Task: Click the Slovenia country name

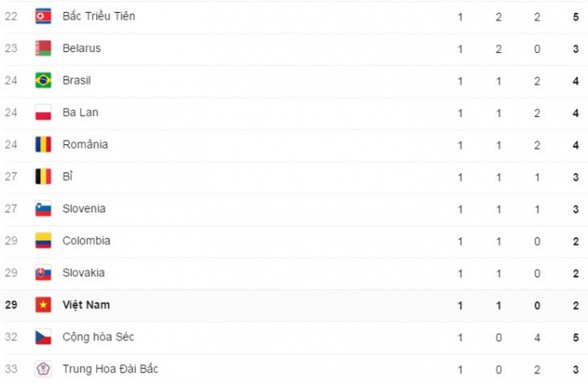Action: (x=84, y=209)
